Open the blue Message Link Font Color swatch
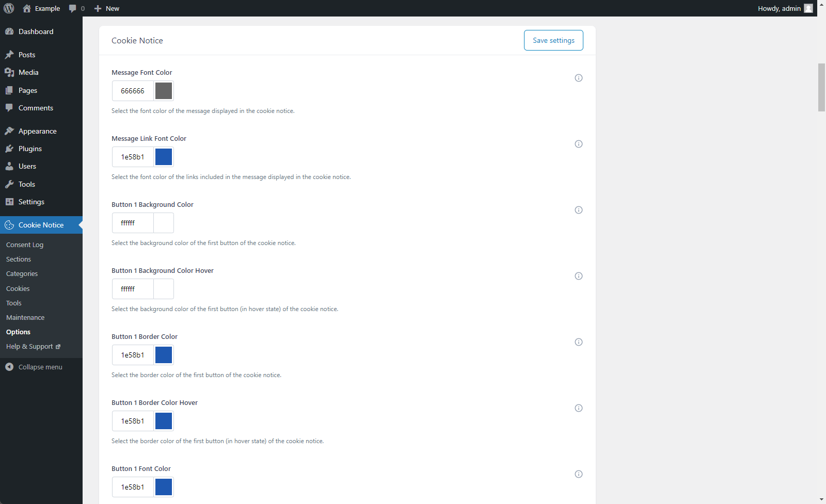826x504 pixels. [x=164, y=157]
